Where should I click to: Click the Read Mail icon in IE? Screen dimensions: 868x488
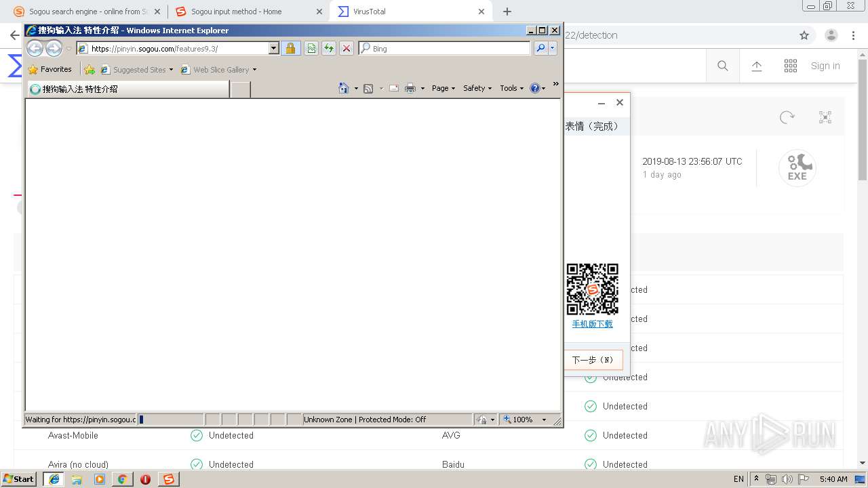393,88
